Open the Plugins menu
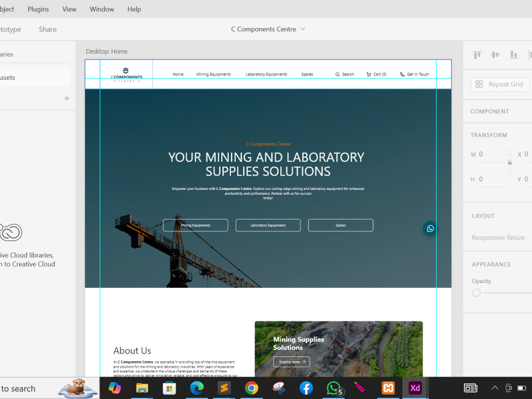The width and height of the screenshot is (532, 399). (x=38, y=9)
